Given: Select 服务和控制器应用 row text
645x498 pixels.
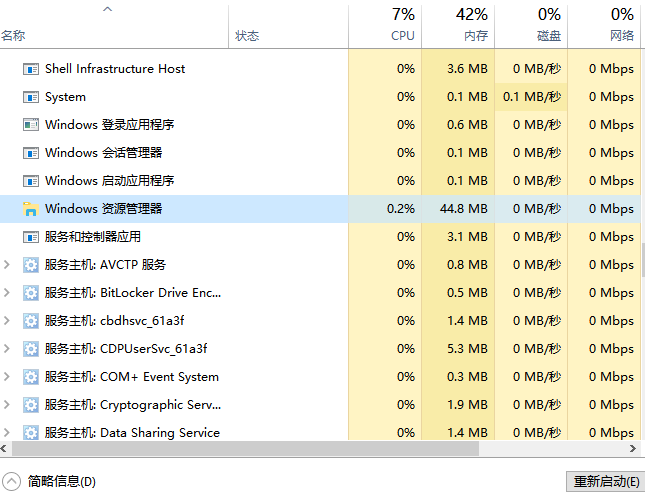Looking at the screenshot, I should tap(93, 237).
